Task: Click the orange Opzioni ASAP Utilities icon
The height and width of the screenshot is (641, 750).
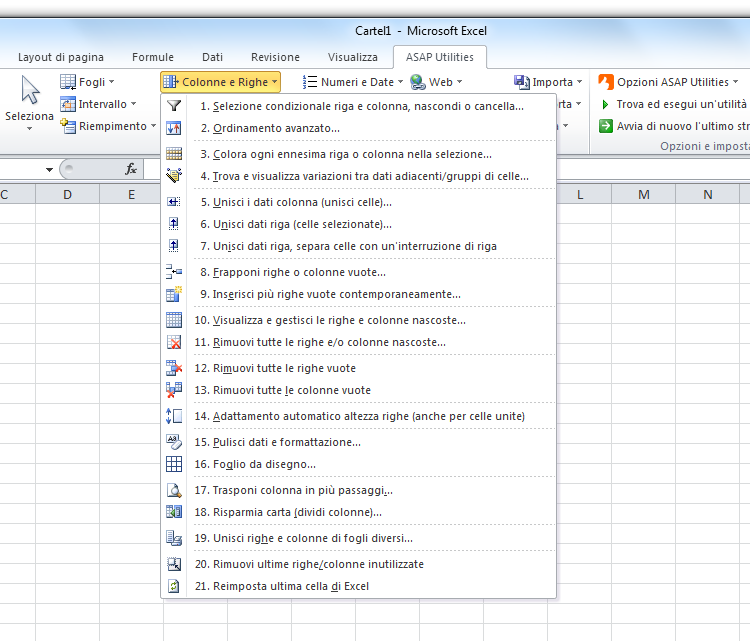Action: tap(606, 82)
